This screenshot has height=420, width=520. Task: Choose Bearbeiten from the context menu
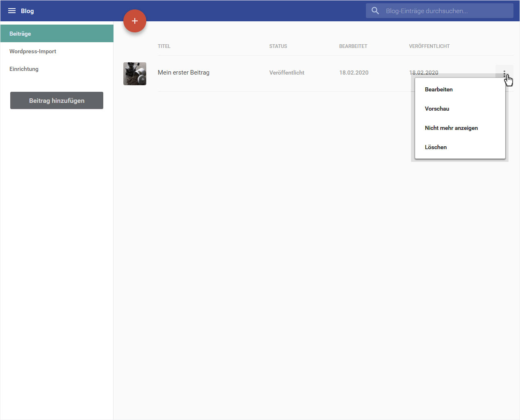(460, 89)
